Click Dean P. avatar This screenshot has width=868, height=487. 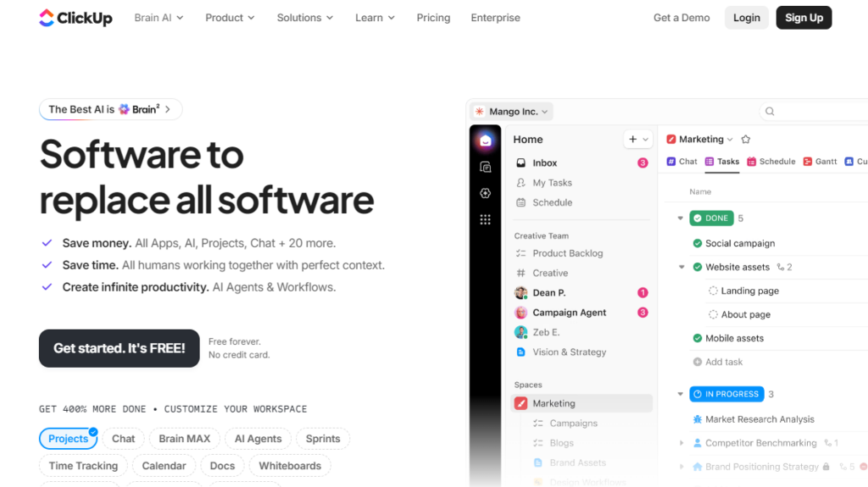[x=521, y=293]
